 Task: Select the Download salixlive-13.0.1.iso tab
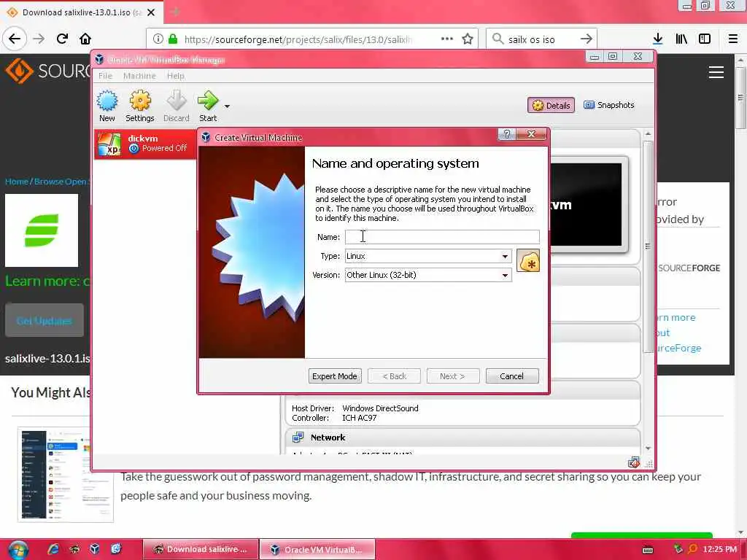(x=82, y=12)
